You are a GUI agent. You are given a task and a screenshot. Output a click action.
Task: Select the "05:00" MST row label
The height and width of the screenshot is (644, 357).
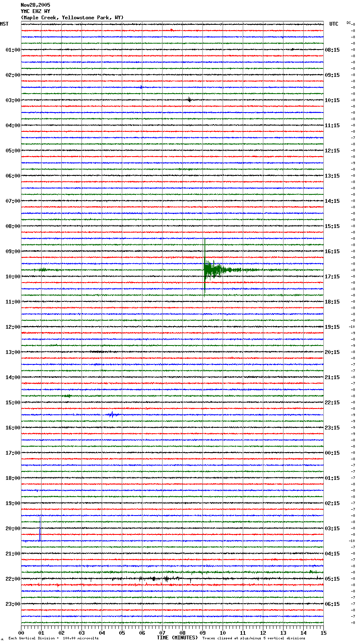13,151
